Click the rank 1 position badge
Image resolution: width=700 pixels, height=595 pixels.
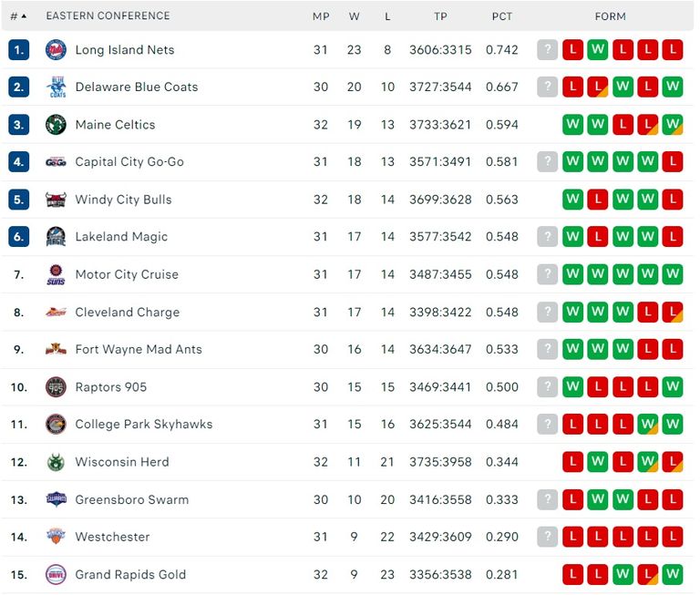click(19, 49)
